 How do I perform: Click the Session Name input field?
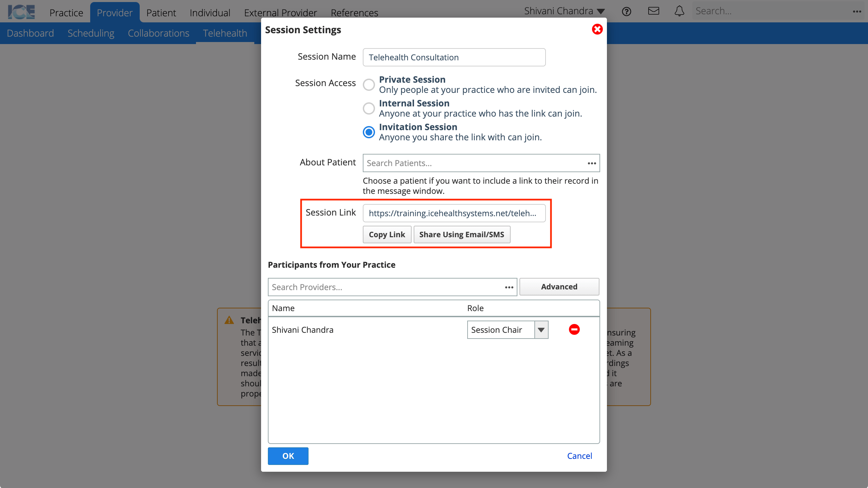point(454,57)
